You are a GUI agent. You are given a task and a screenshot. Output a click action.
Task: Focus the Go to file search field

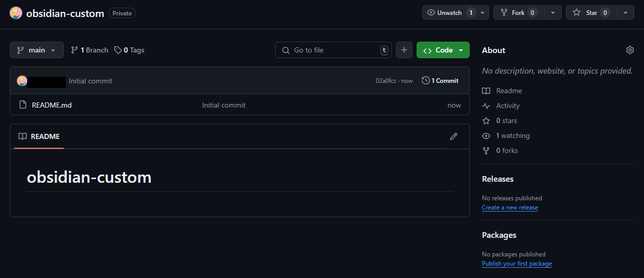[333, 50]
